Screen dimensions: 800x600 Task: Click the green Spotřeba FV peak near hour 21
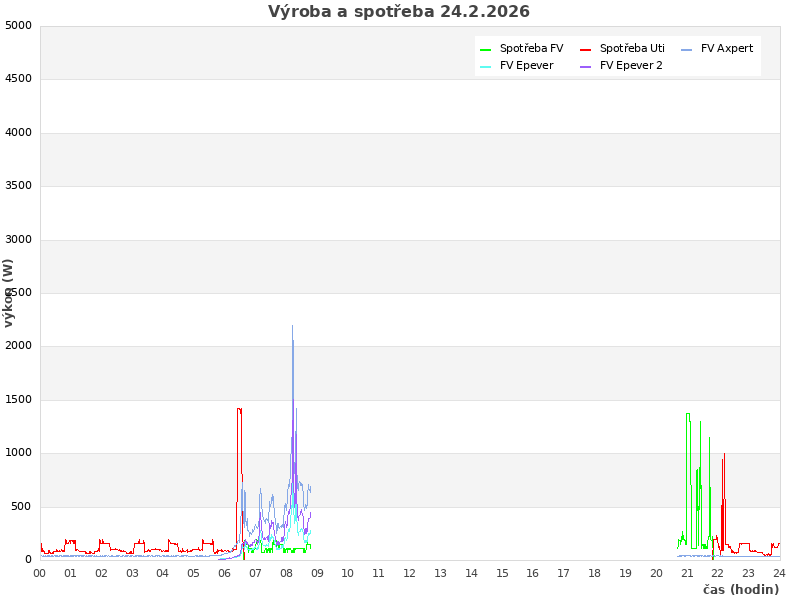point(687,415)
